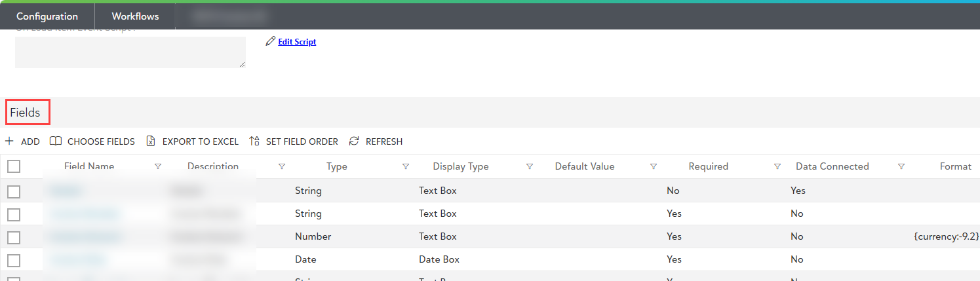Screen dimensions: 980x281
Task: Select the Date Box row checkbox
Action: 14,260
